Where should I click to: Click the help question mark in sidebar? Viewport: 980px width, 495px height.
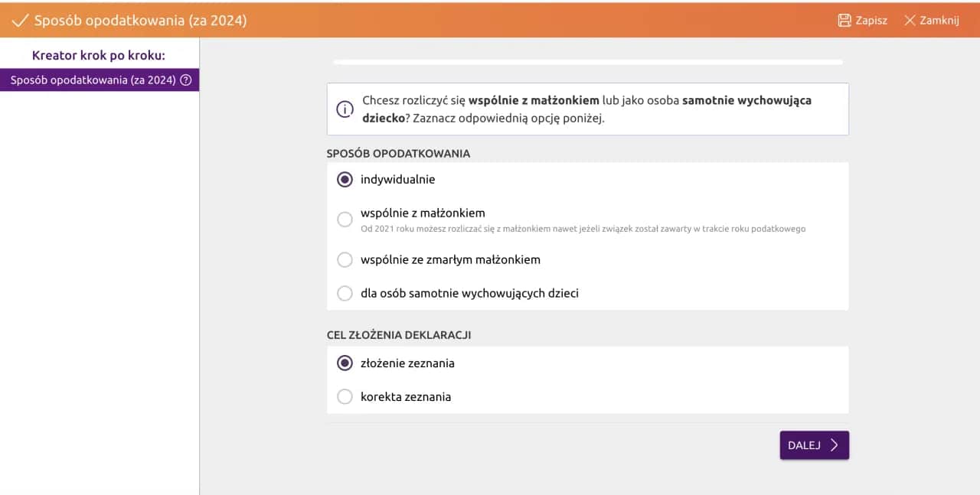click(185, 80)
